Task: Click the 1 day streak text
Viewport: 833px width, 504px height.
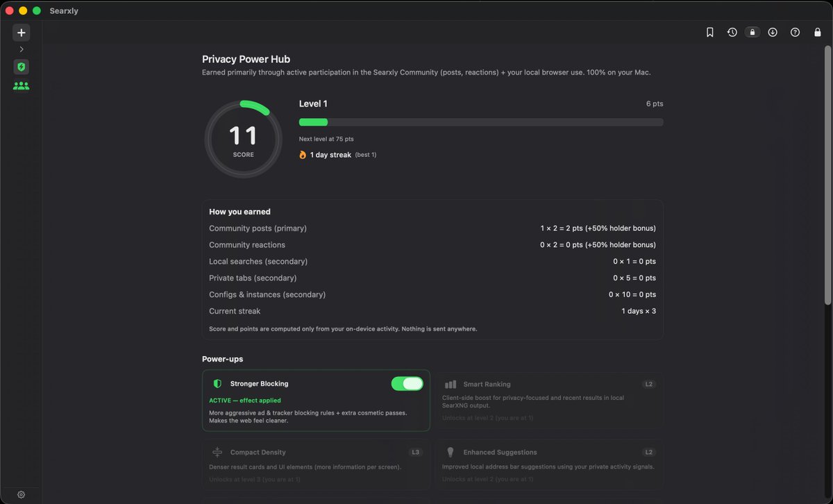Action: pos(330,155)
